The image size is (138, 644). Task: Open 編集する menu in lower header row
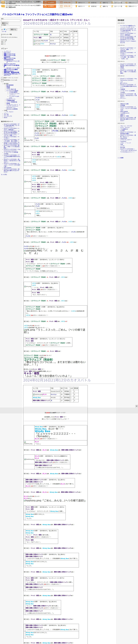[x=104, y=6]
